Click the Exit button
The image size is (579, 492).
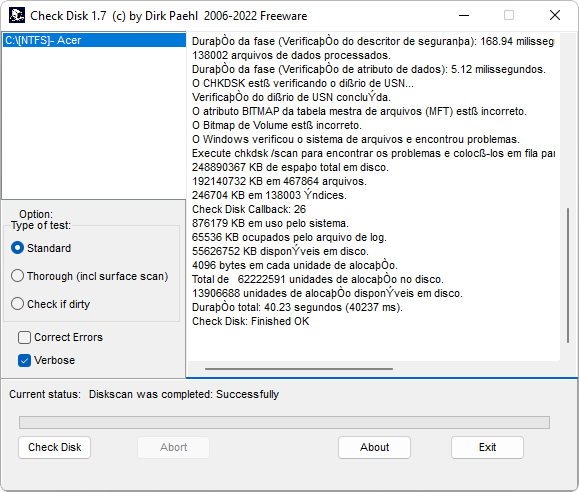487,447
